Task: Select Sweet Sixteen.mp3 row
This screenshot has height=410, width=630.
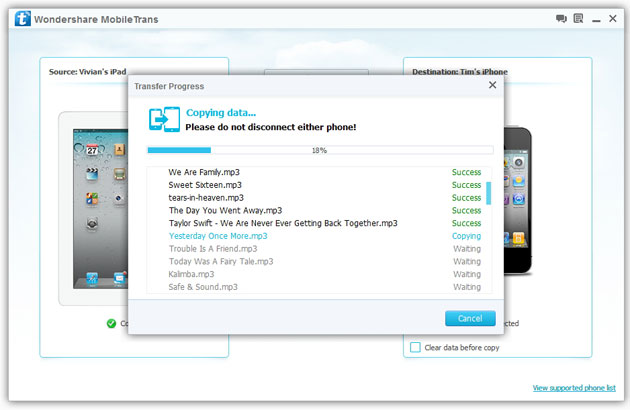Action: coord(317,185)
